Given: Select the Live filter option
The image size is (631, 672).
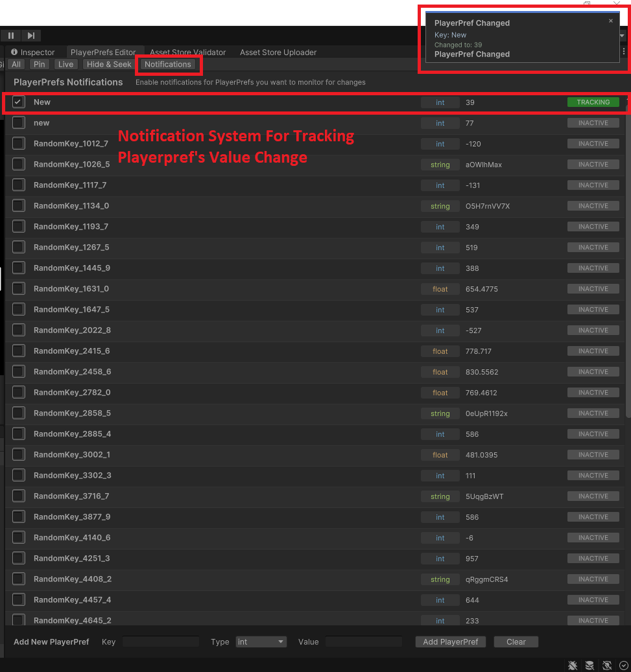Looking at the screenshot, I should pyautogui.click(x=65, y=64).
